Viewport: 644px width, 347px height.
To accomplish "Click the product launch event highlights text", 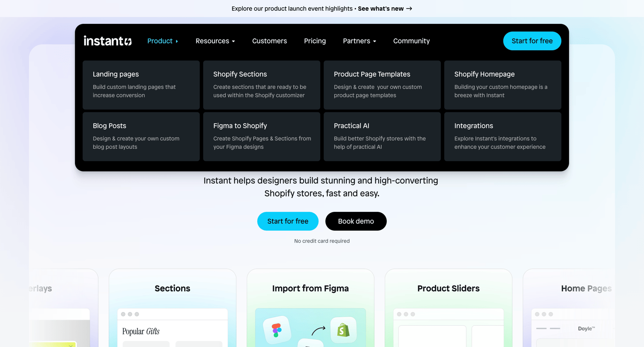I will pyautogui.click(x=292, y=9).
